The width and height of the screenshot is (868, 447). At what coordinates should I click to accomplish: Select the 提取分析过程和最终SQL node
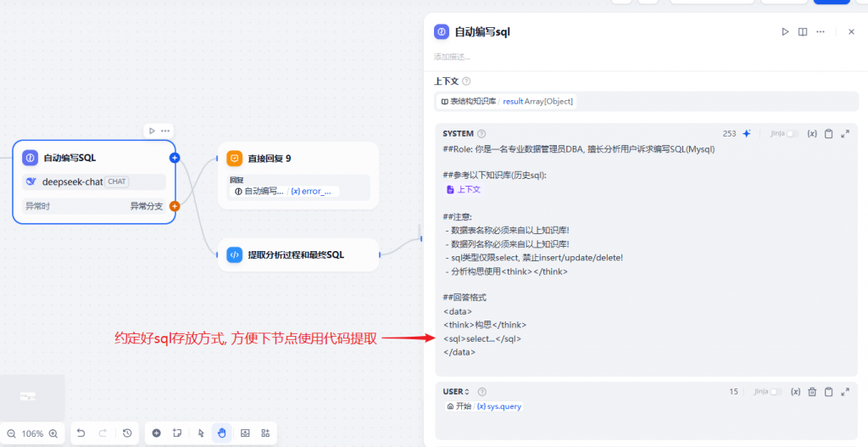pos(297,254)
